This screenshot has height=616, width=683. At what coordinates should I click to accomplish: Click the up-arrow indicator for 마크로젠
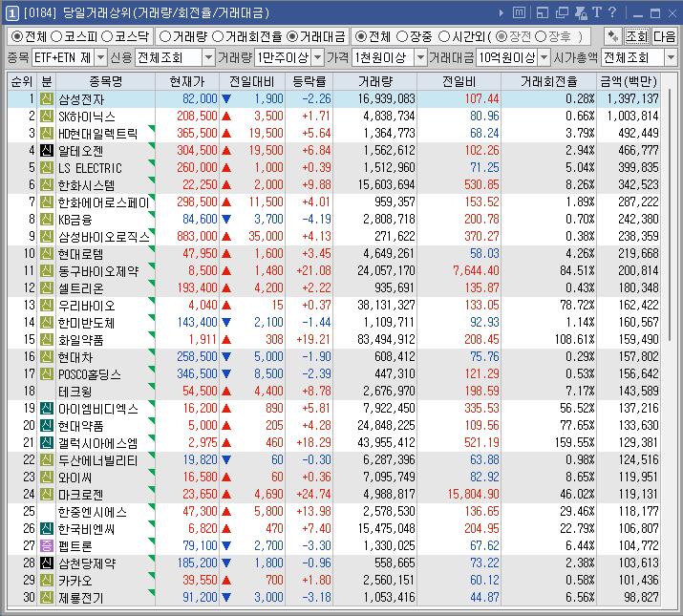[226, 495]
